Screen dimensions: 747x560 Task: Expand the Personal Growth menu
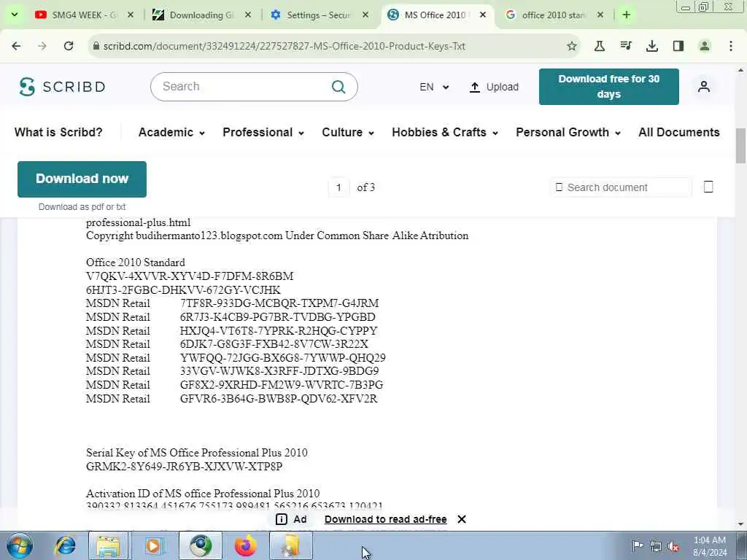tap(568, 132)
